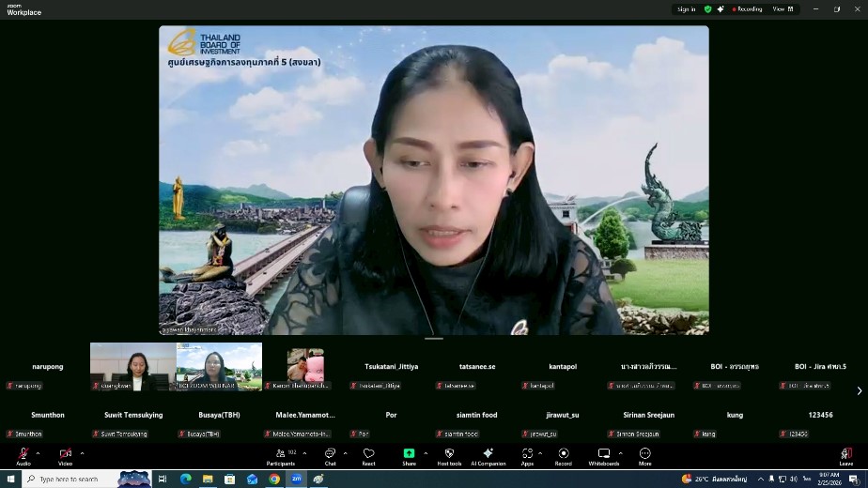This screenshot has height=488, width=868.
Task: Expand the Whiteboards options arrow
Action: [621, 452]
